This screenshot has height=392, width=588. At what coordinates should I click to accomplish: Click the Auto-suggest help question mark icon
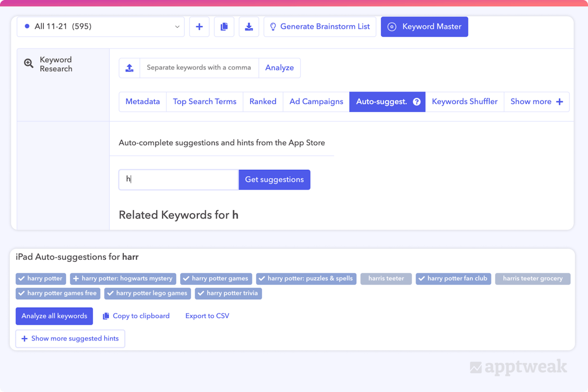416,102
